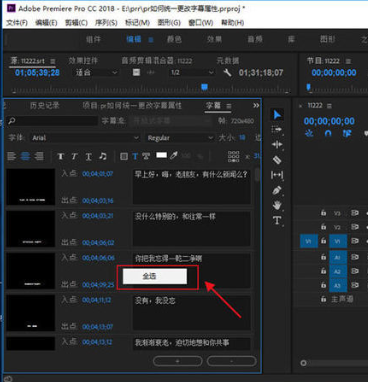Toggle insert sequences as nests icon

[309, 133]
